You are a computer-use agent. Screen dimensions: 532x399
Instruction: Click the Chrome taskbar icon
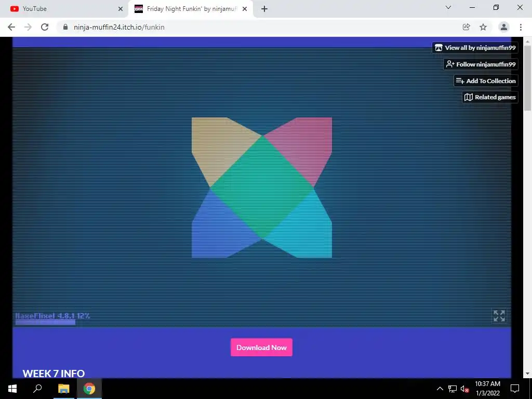(89, 389)
